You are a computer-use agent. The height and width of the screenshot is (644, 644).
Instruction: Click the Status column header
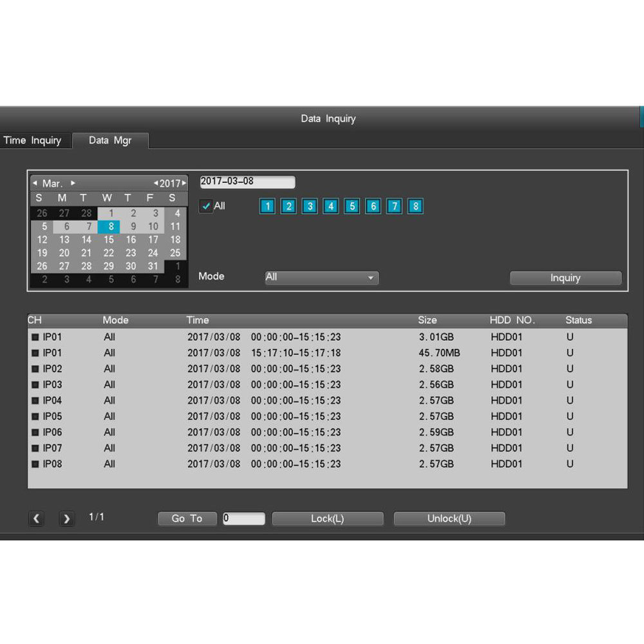coord(578,320)
